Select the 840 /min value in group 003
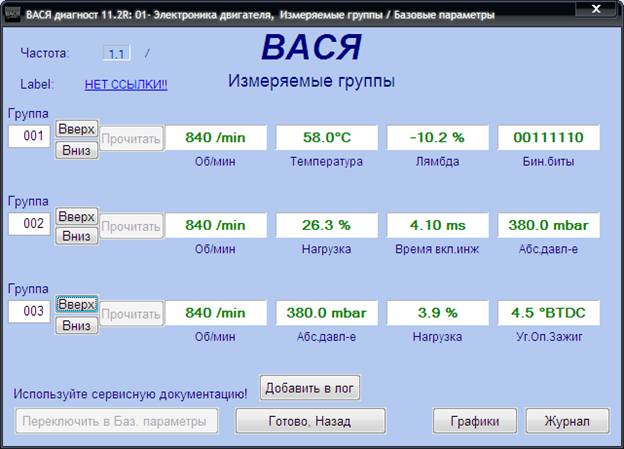 216,313
